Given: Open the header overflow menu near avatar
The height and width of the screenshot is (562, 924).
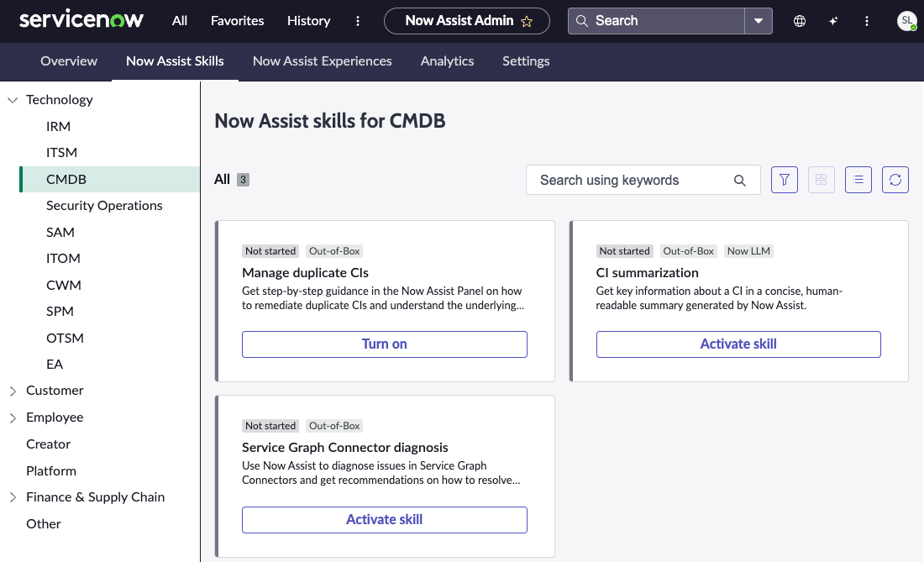Looking at the screenshot, I should click(x=866, y=21).
